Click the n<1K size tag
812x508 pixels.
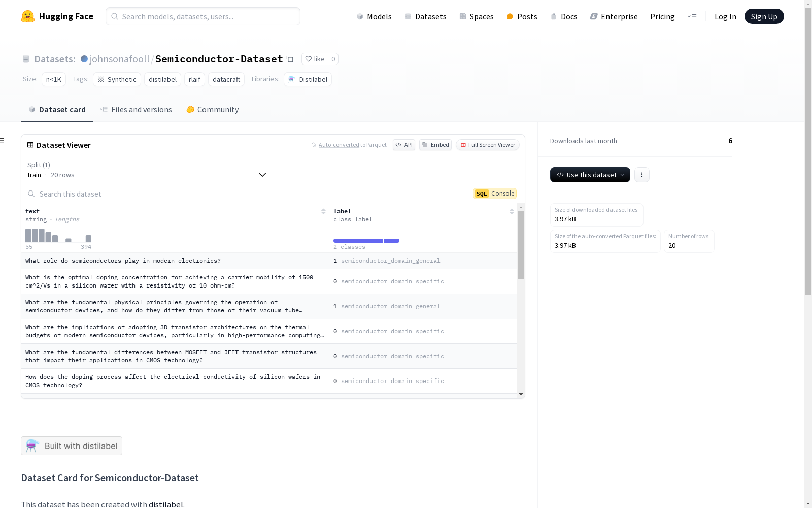[x=54, y=79]
